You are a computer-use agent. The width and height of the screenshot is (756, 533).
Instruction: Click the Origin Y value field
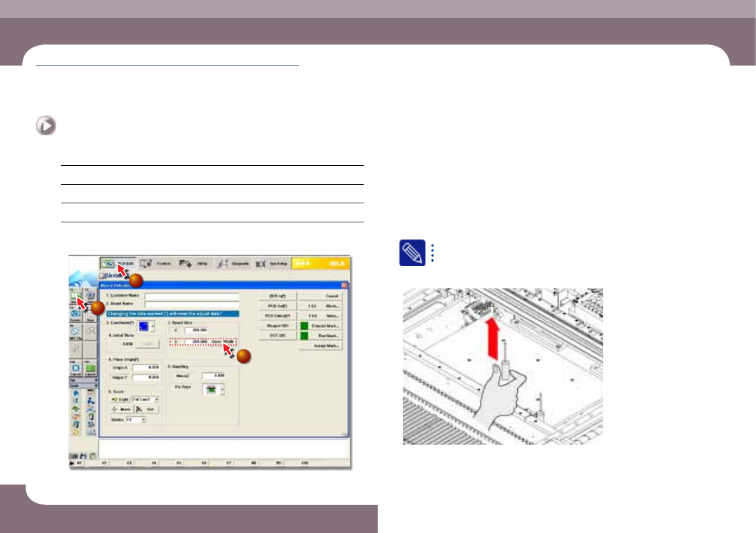146,378
